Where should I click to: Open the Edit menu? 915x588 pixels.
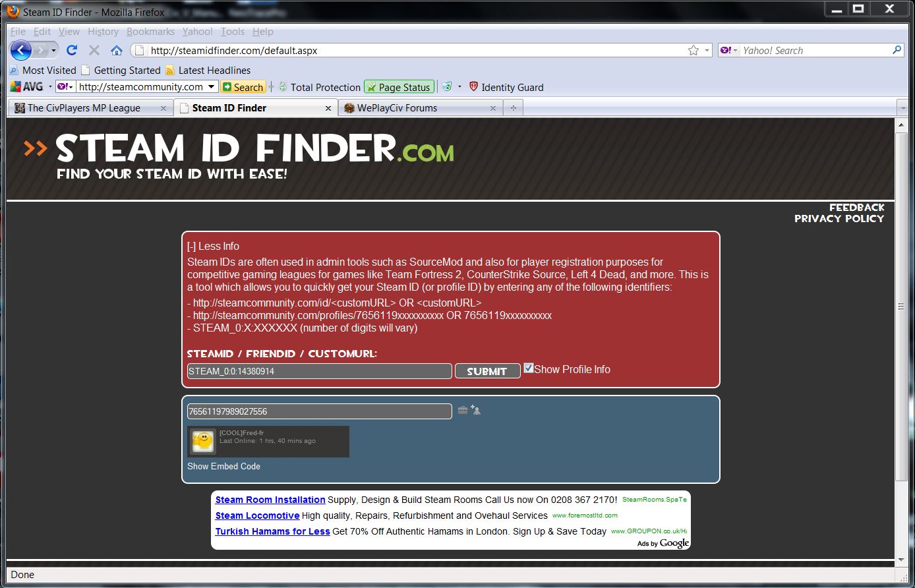pyautogui.click(x=42, y=32)
